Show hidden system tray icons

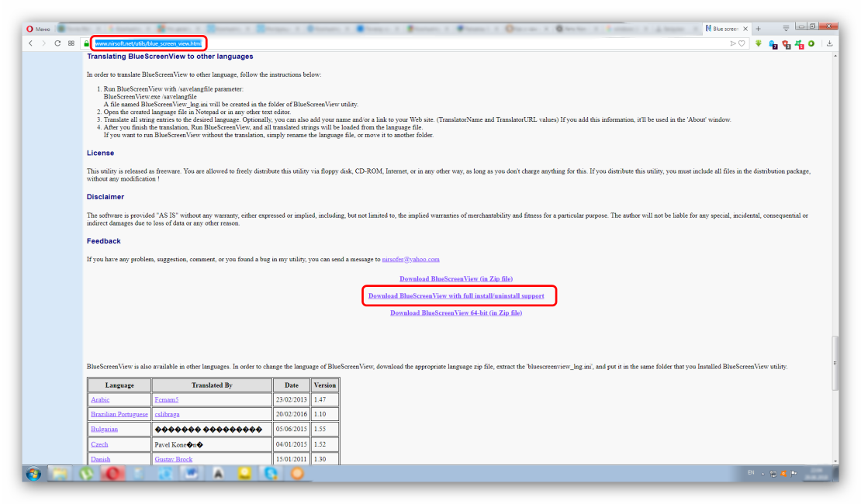[x=762, y=474]
